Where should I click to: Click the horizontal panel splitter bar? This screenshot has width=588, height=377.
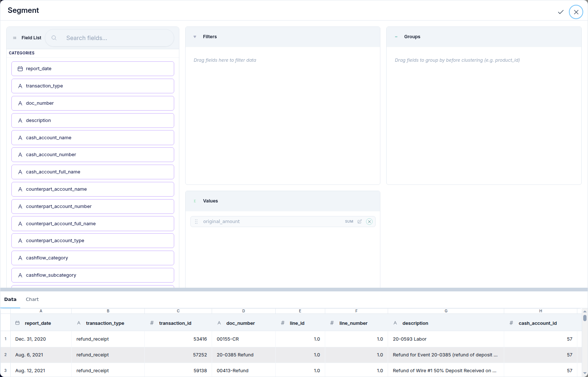[x=294, y=290]
